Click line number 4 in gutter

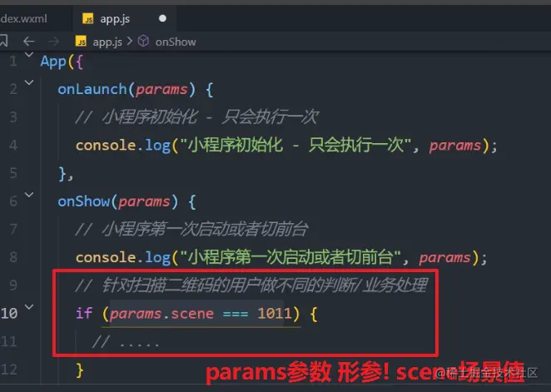[x=13, y=145]
